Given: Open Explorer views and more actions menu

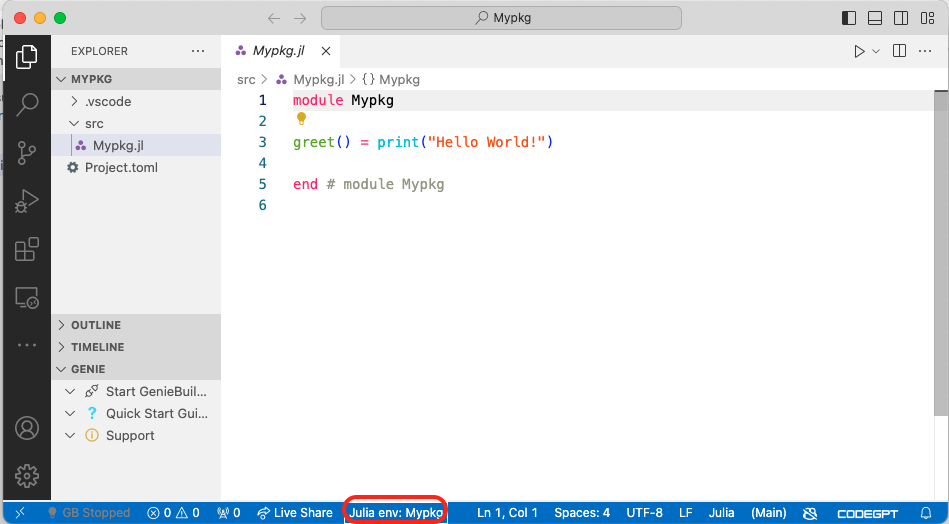Looking at the screenshot, I should pos(198,51).
